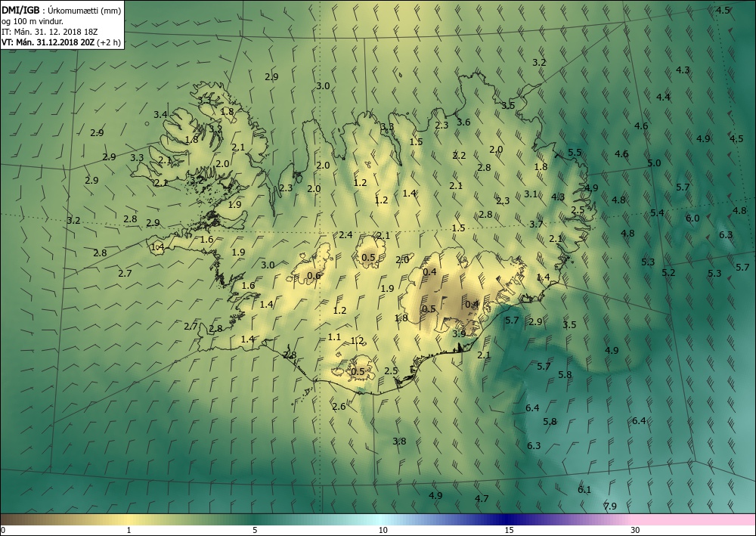Image resolution: width=756 pixels, height=536 pixels.
Task: Click the '0' label on the color scale
Action: pos(2,531)
